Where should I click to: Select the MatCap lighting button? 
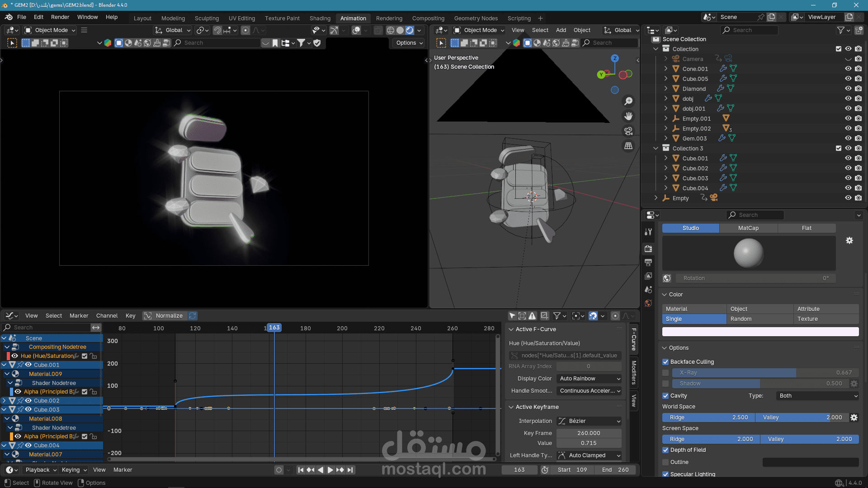[x=748, y=228]
